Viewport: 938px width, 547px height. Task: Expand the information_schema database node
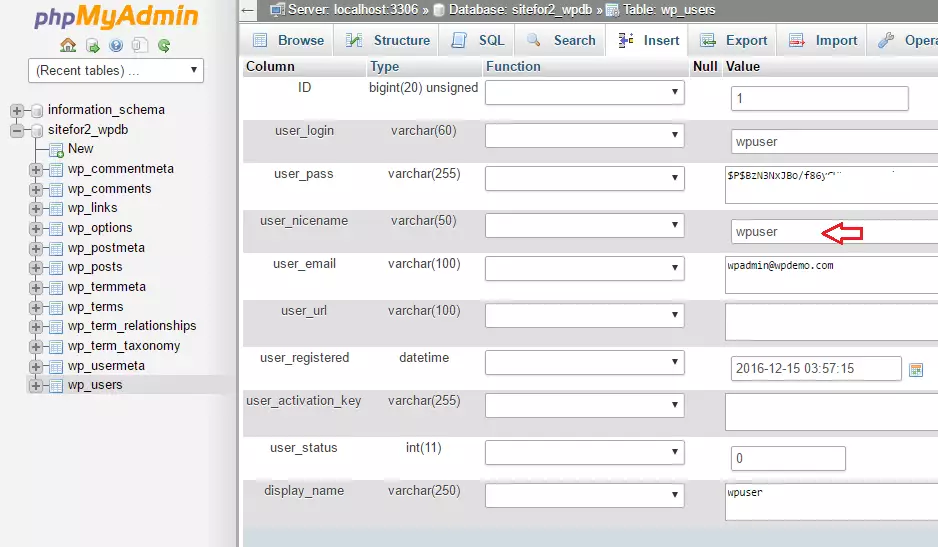coord(17,111)
